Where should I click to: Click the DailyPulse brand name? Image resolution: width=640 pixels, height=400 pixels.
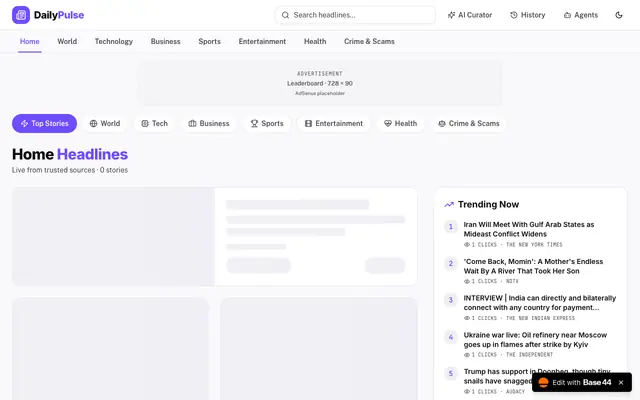click(59, 15)
